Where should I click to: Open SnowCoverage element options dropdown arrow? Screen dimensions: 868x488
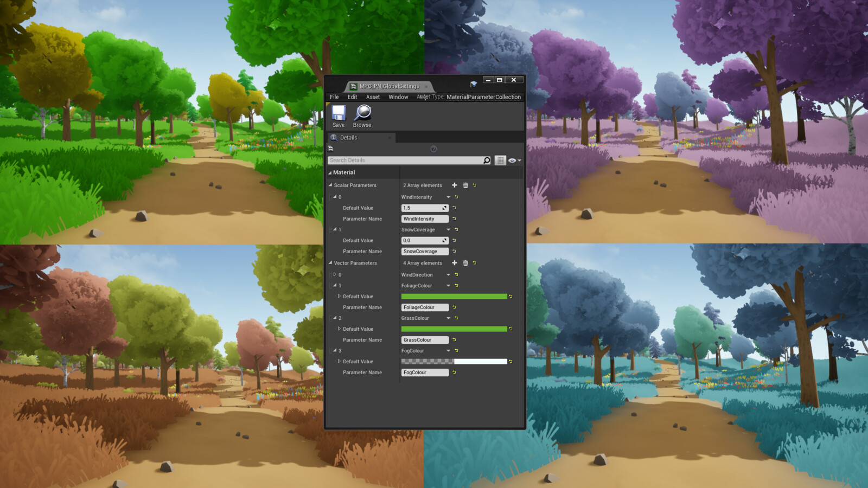click(448, 230)
